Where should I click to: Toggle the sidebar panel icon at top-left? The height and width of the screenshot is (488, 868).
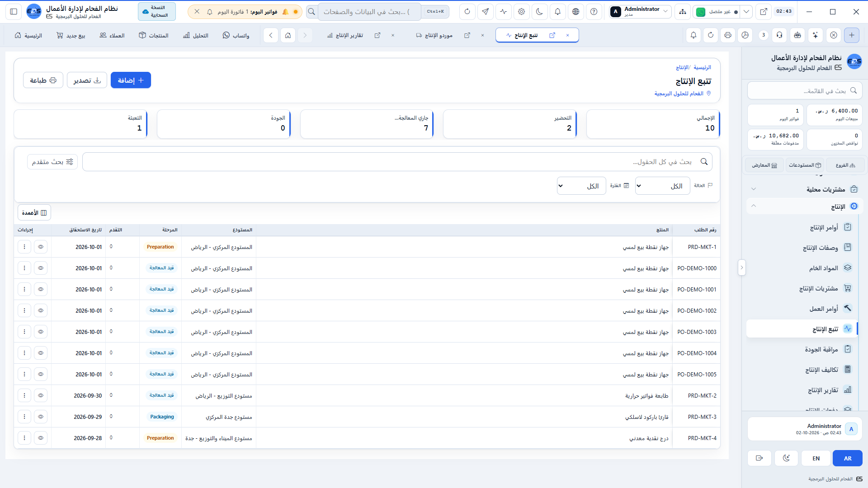(14, 12)
